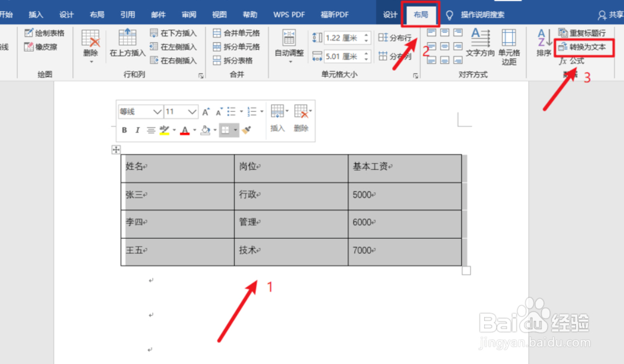The image size is (624, 364).
Task: Open the font size dropdown
Action: pyautogui.click(x=192, y=112)
